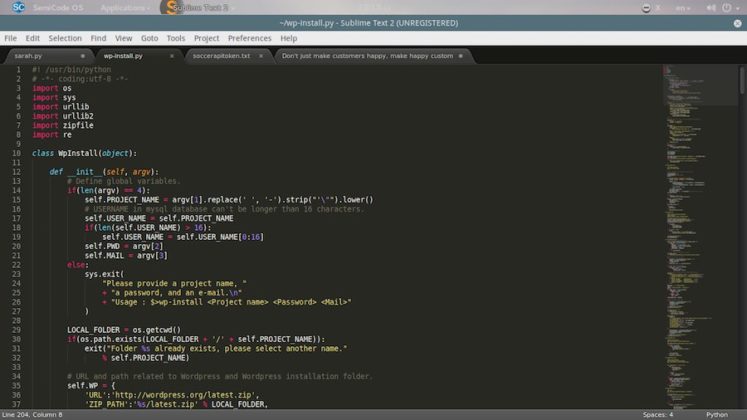Click the 'import urllib2' line
Screen dimensions: 747x420
point(63,116)
